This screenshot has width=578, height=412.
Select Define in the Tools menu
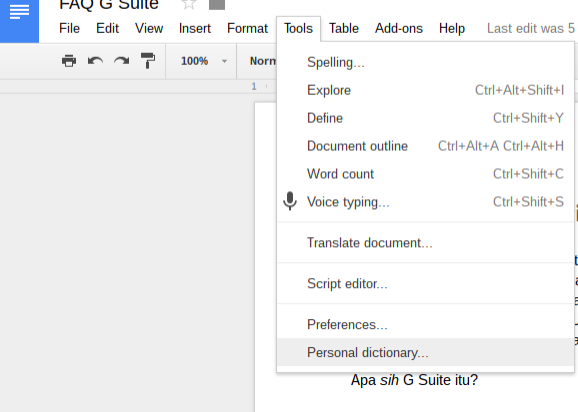[x=425, y=118]
